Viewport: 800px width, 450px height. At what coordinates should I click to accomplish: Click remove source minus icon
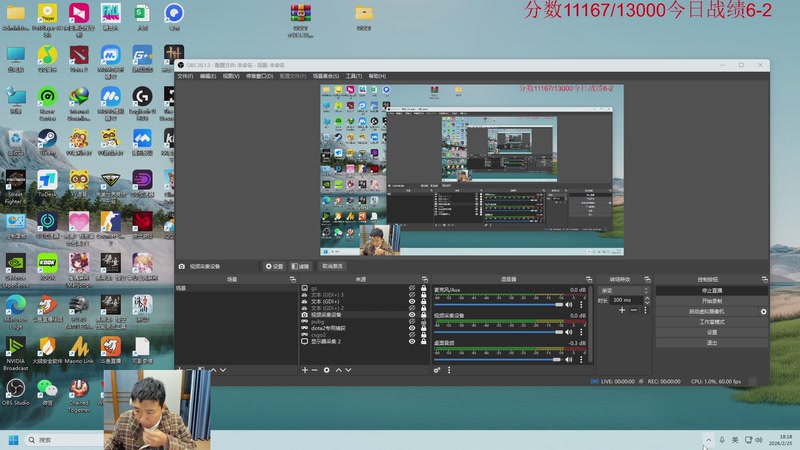point(314,370)
